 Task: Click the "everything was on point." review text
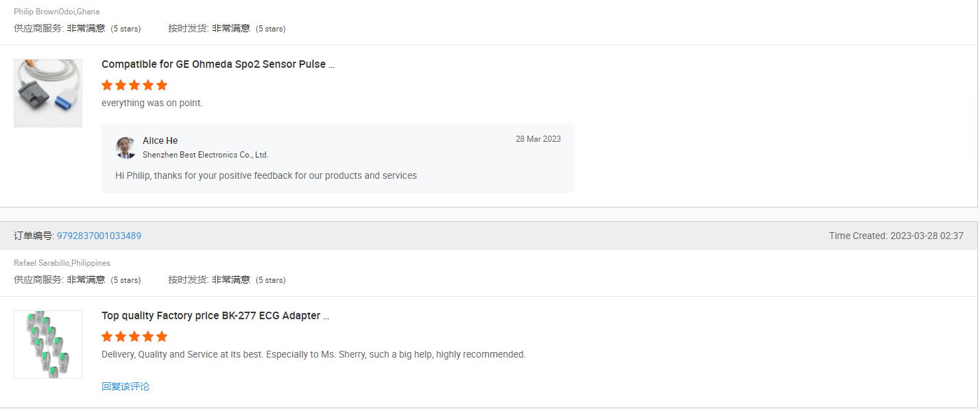(x=152, y=103)
